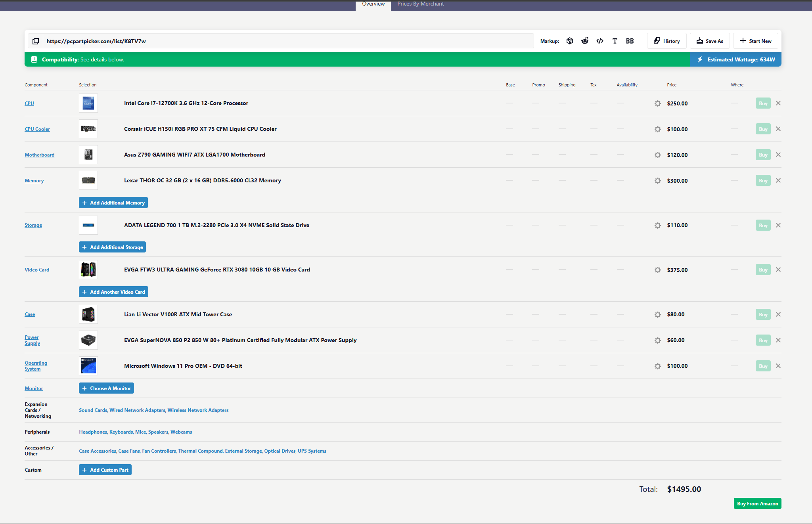Open price settings gear for Intel Core i7-12700K

pyautogui.click(x=658, y=103)
